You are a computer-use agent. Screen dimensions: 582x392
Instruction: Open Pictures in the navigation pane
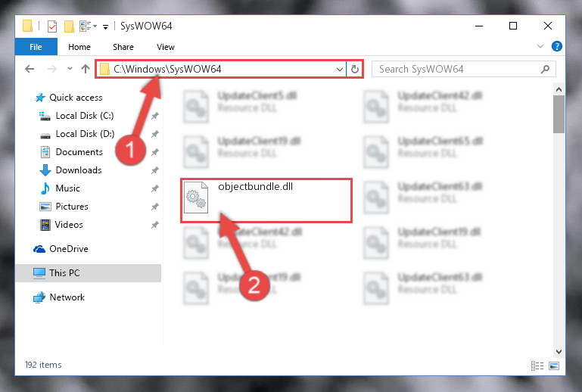pyautogui.click(x=72, y=207)
